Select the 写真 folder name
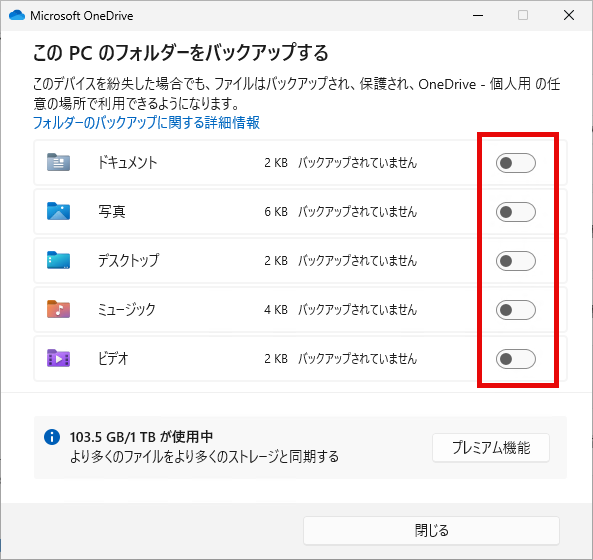The width and height of the screenshot is (593, 560). pyautogui.click(x=112, y=211)
